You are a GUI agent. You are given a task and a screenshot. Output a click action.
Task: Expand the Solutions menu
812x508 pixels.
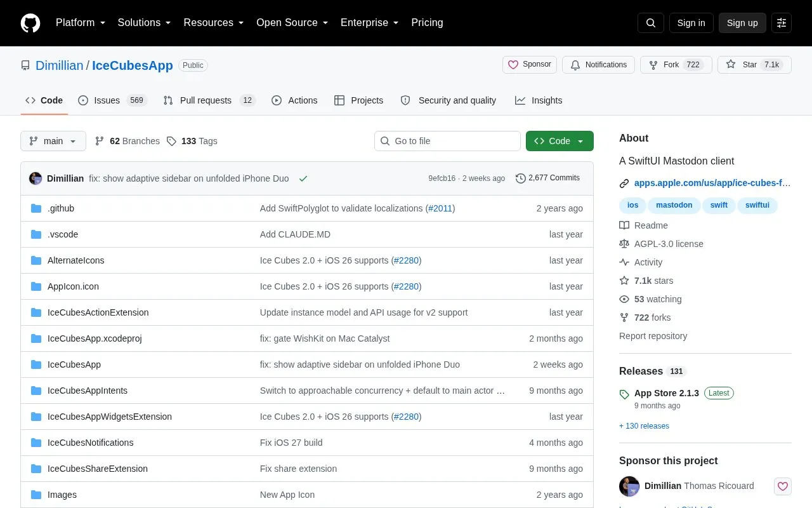tap(144, 23)
